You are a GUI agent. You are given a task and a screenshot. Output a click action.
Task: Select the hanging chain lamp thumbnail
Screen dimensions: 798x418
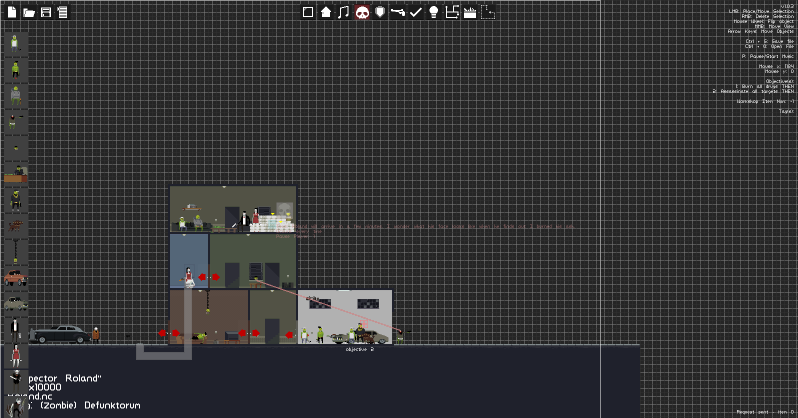pos(16,252)
